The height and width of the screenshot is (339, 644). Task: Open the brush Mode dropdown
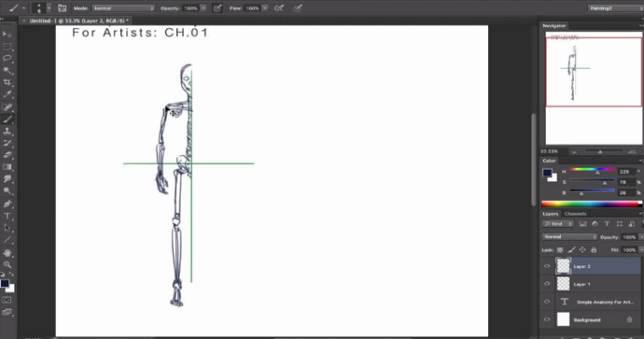(x=124, y=8)
